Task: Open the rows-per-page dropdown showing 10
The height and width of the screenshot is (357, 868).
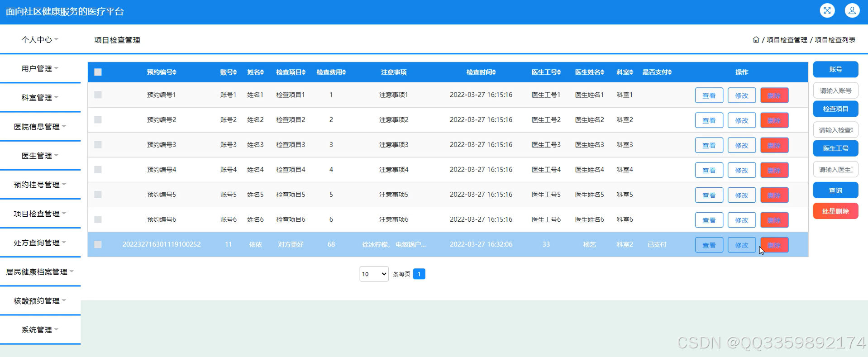Action: [x=374, y=274]
